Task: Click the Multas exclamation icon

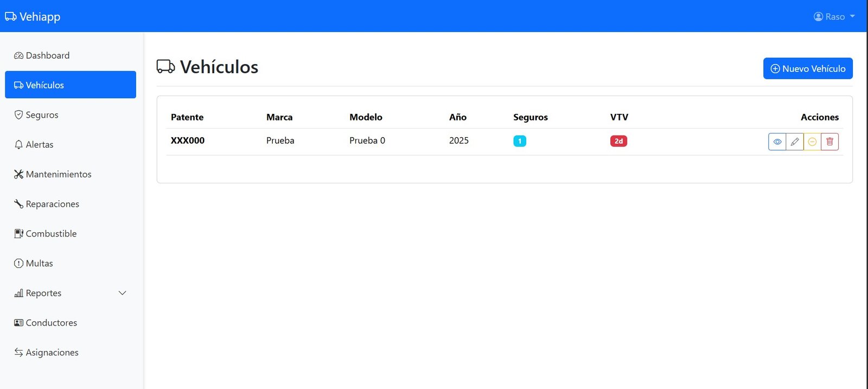Action: coord(18,263)
